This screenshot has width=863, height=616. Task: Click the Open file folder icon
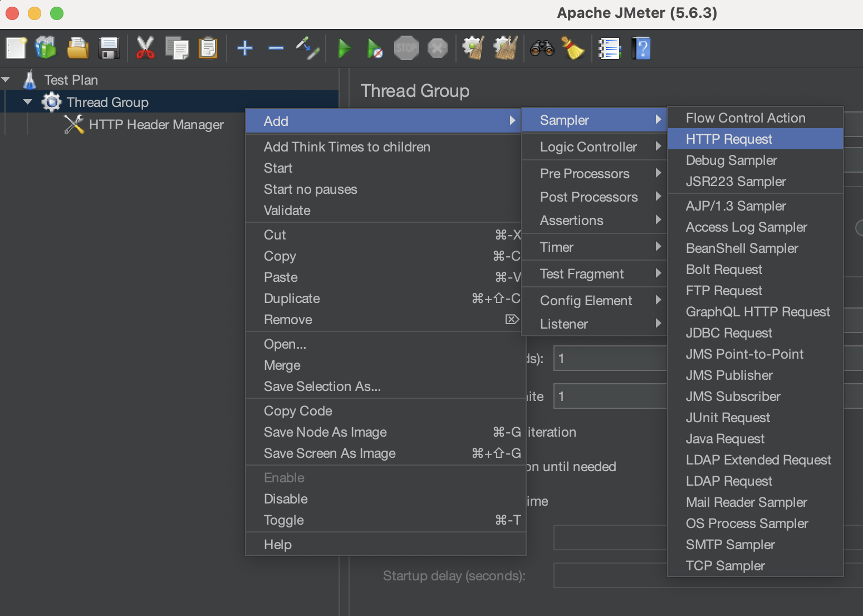click(x=77, y=48)
